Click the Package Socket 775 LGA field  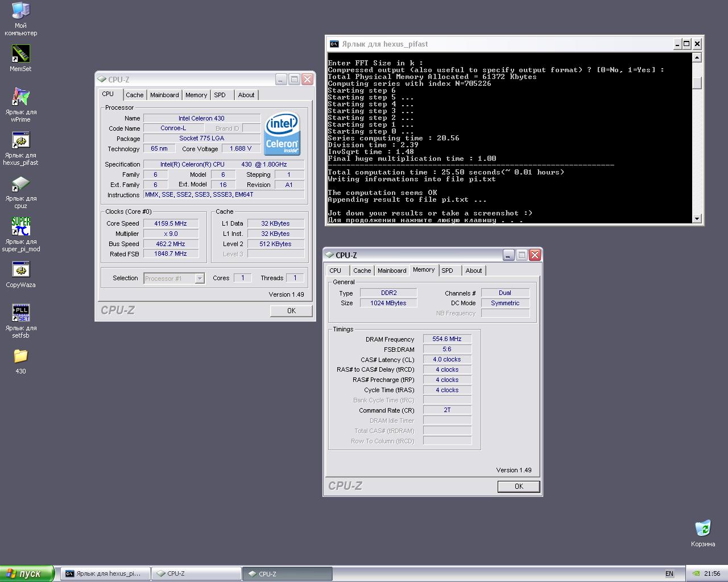click(x=201, y=138)
